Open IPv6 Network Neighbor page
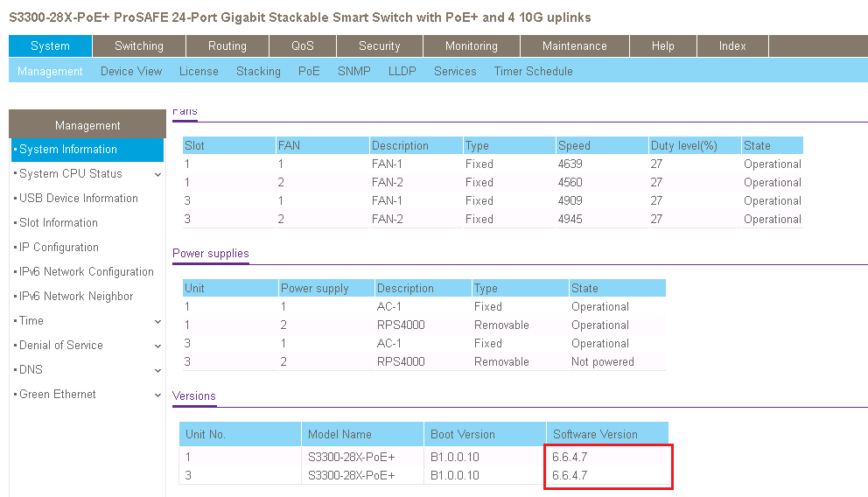This screenshot has width=868, height=497. [76, 296]
